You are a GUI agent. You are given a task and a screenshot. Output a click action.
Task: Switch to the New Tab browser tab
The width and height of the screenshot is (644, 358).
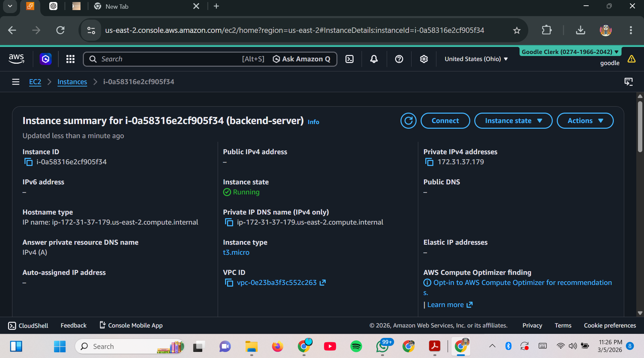(x=148, y=6)
